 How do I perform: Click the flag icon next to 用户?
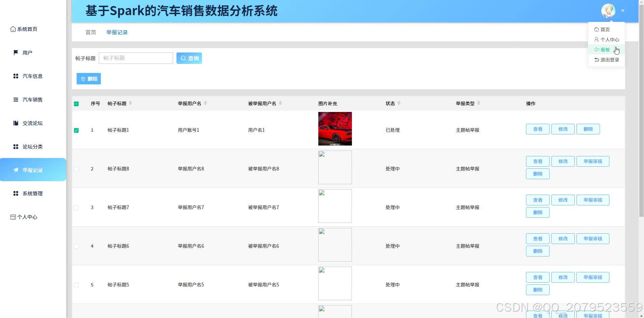tap(16, 52)
